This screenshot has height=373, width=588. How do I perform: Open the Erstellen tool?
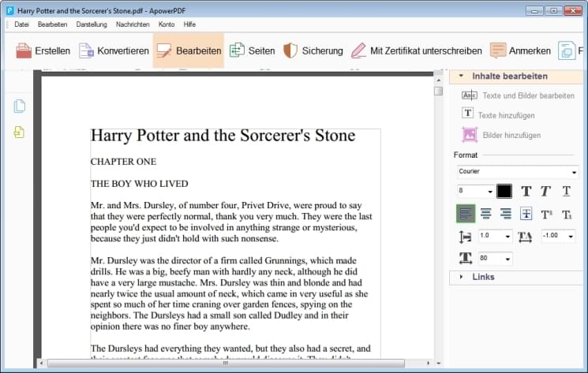click(43, 50)
